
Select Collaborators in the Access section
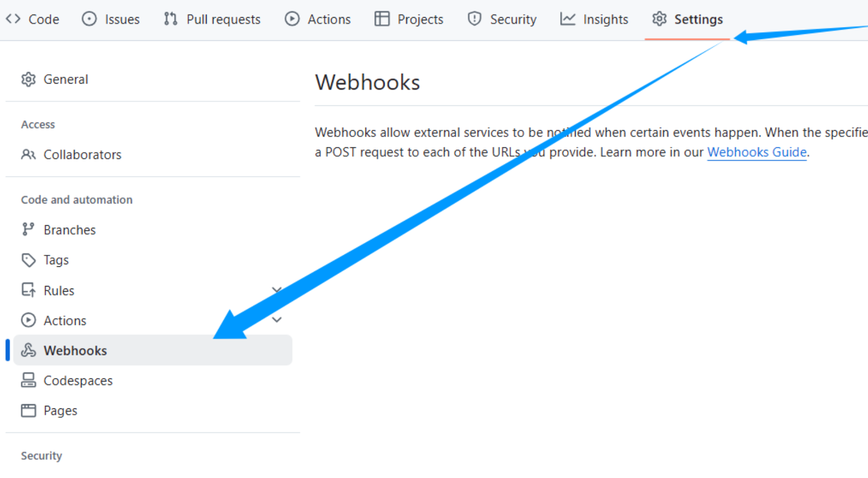click(82, 155)
